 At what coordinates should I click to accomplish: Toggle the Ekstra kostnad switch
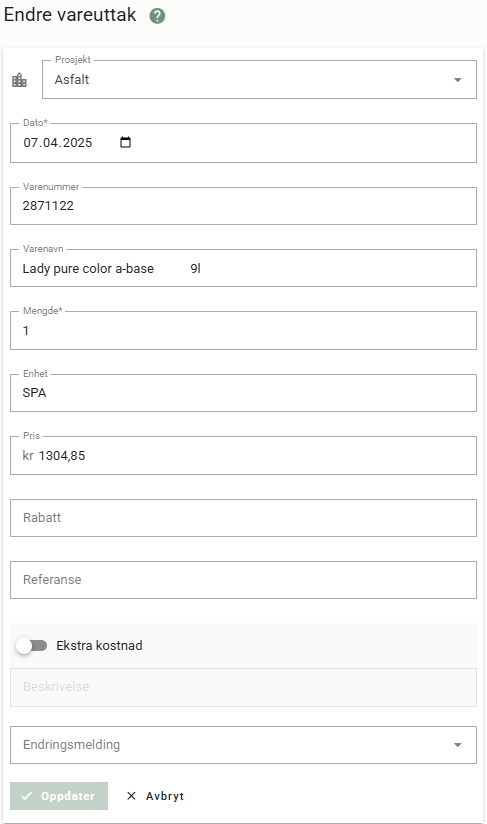pos(32,645)
